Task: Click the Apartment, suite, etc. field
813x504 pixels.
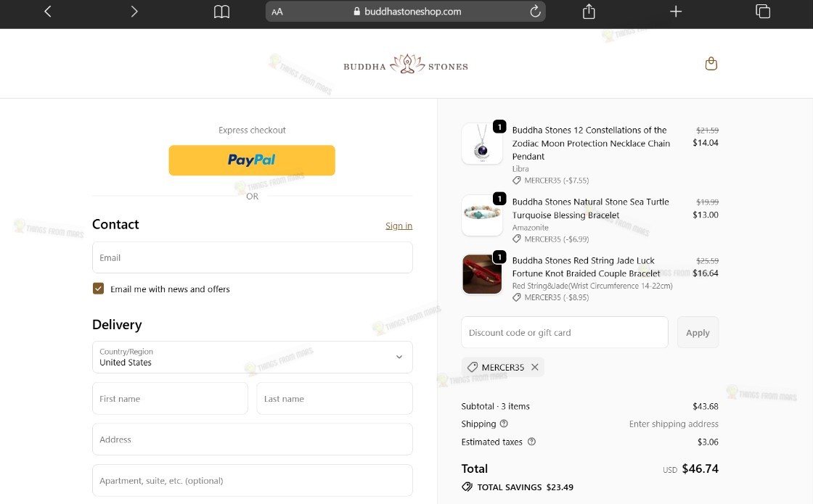Action: [x=253, y=480]
